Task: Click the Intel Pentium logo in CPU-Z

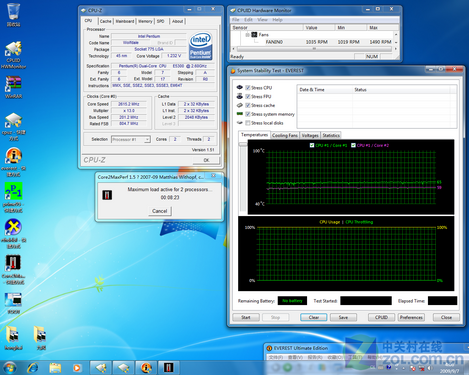Action: click(201, 46)
